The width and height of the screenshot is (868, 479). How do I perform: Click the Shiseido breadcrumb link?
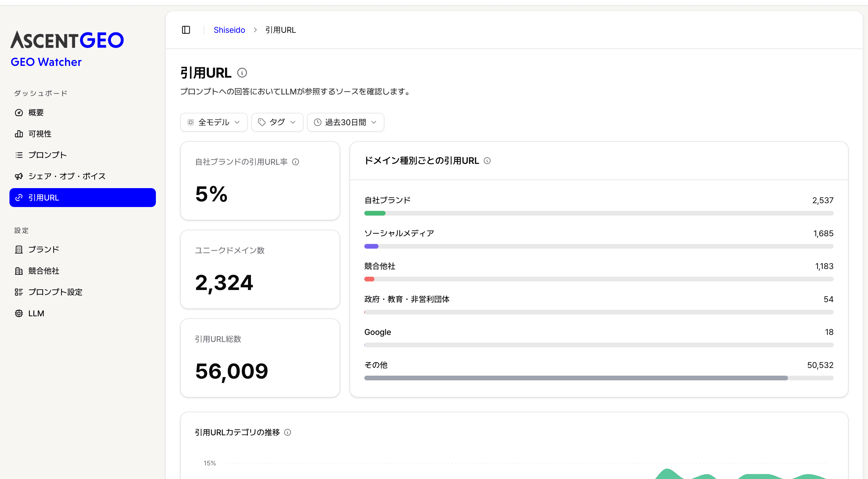click(x=229, y=30)
